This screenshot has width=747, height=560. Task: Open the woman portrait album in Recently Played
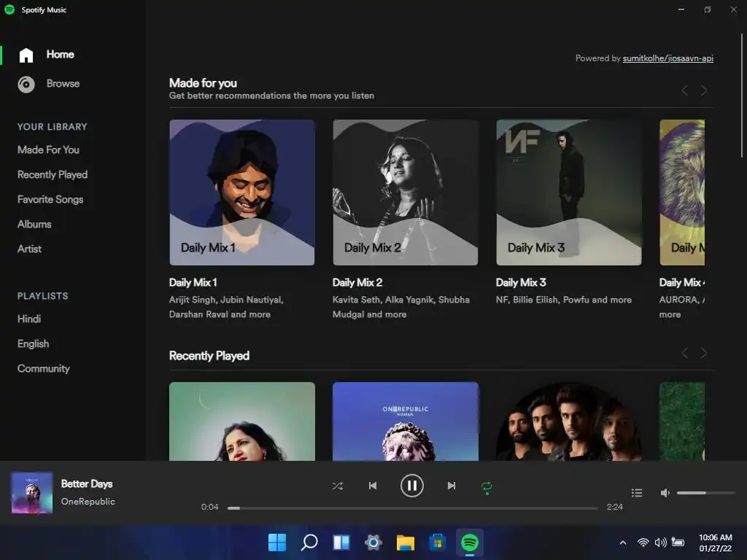(242, 421)
